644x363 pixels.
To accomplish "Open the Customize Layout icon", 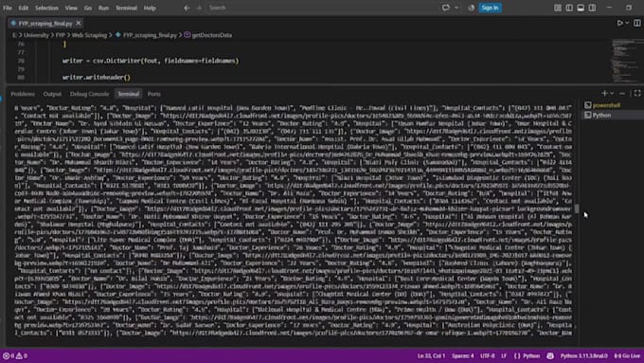I will point(557,8).
